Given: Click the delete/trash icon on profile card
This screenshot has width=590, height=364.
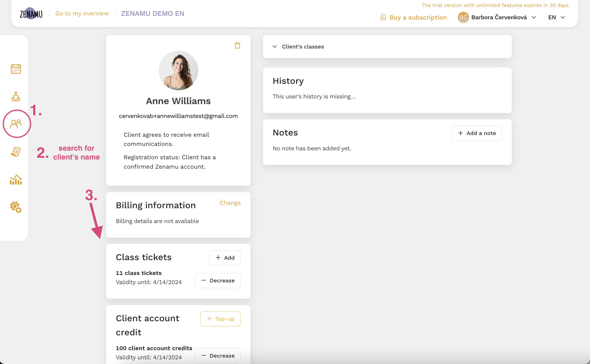Looking at the screenshot, I should click(x=238, y=45).
